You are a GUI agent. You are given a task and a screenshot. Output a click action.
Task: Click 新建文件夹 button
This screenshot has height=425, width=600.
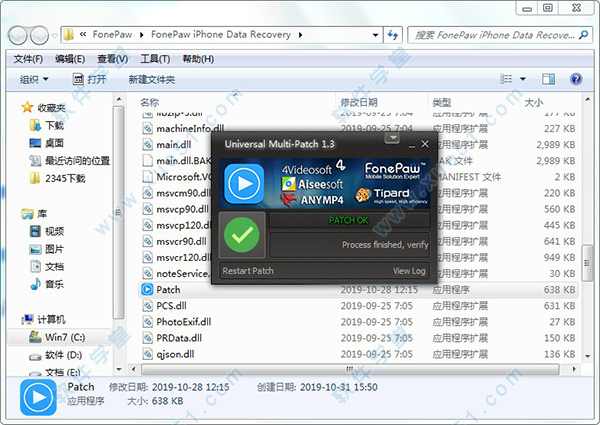[152, 80]
